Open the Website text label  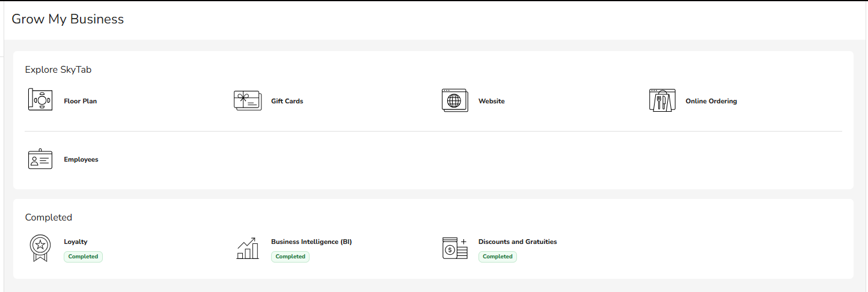click(x=491, y=102)
